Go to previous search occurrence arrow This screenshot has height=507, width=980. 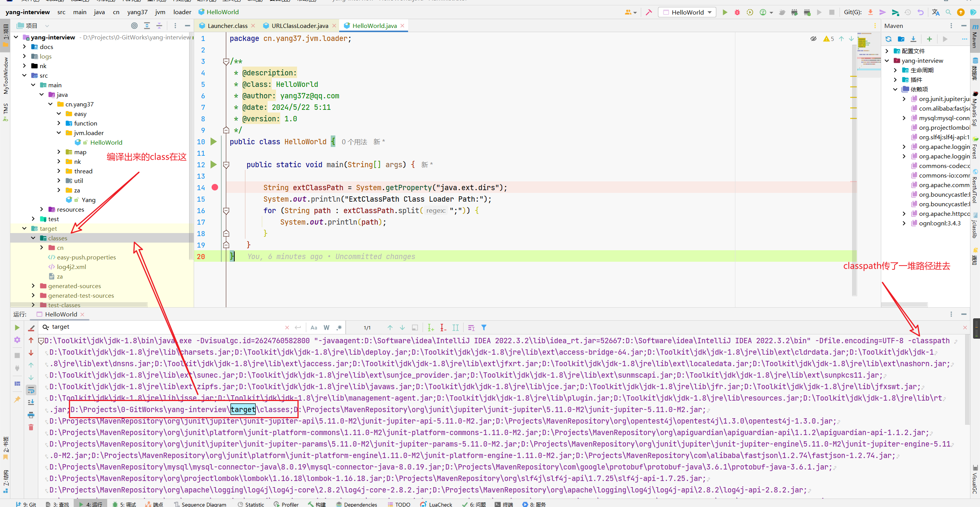click(390, 328)
